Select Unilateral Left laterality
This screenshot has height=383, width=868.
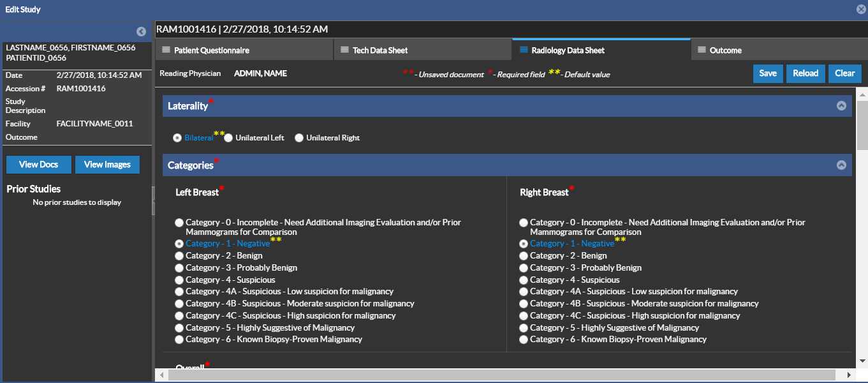228,138
